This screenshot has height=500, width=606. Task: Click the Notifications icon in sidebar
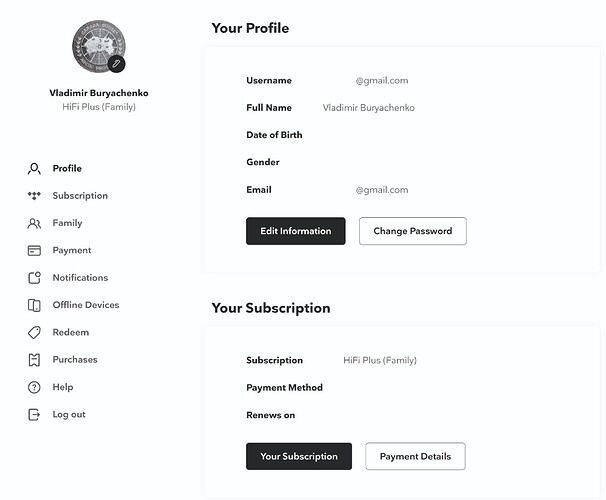(x=34, y=277)
